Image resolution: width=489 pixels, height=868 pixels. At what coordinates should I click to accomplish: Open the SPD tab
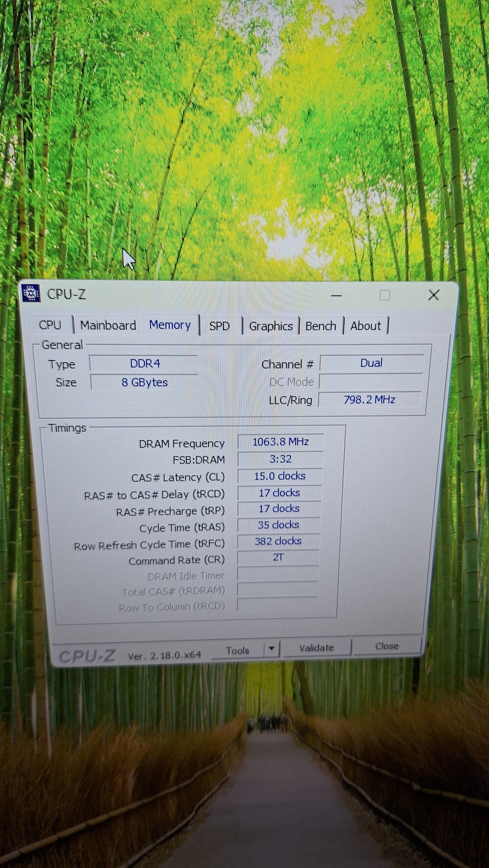220,326
